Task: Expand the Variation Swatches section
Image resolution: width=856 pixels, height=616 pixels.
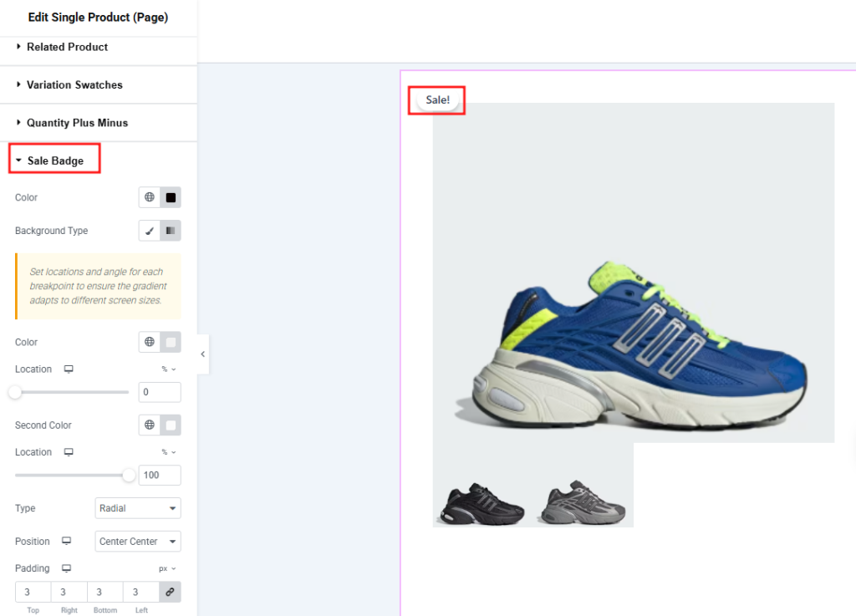Action: pyautogui.click(x=99, y=85)
